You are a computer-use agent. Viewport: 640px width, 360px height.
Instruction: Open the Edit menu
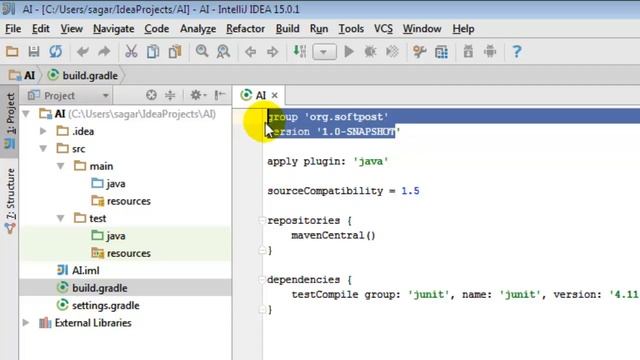tap(41, 29)
